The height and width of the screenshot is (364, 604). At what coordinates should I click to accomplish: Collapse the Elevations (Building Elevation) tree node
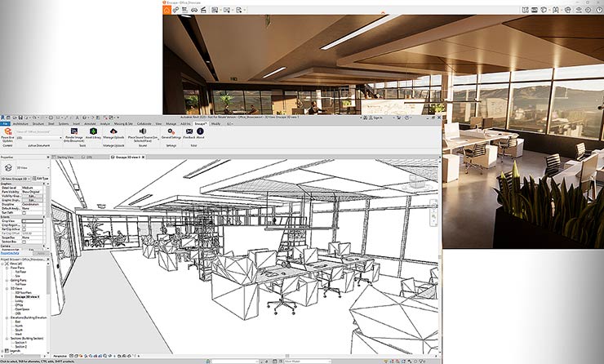click(x=6, y=317)
